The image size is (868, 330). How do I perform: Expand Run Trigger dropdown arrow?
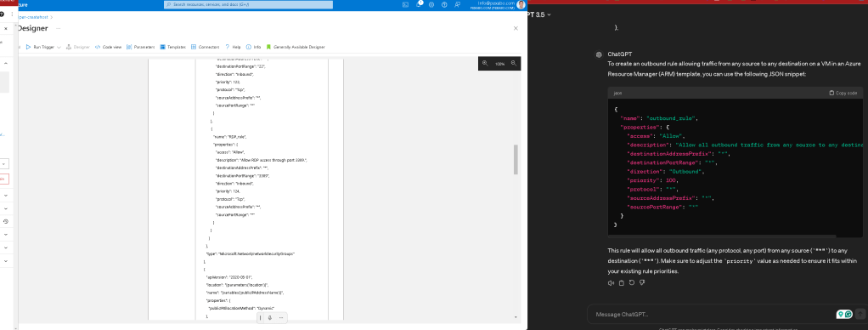tap(59, 47)
